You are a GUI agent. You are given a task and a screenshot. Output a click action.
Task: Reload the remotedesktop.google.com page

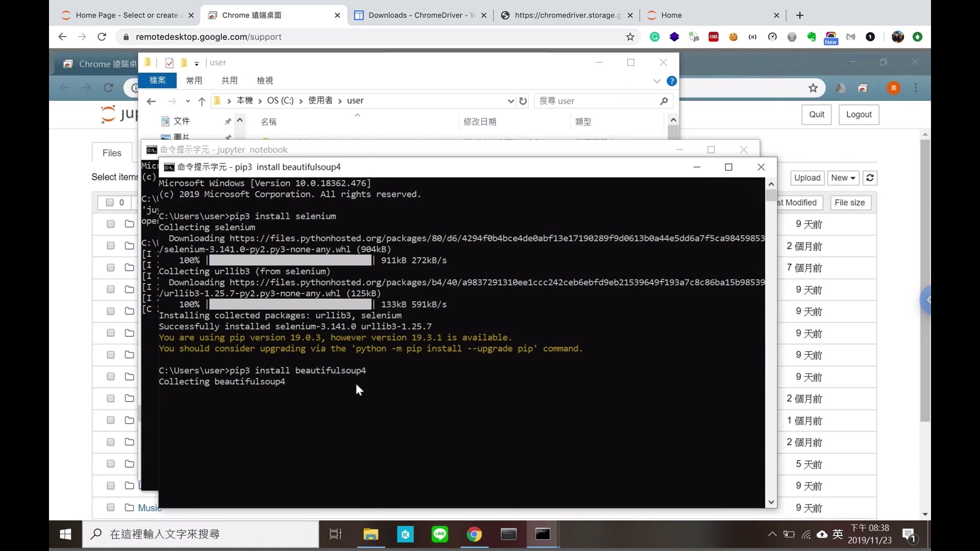tap(102, 37)
